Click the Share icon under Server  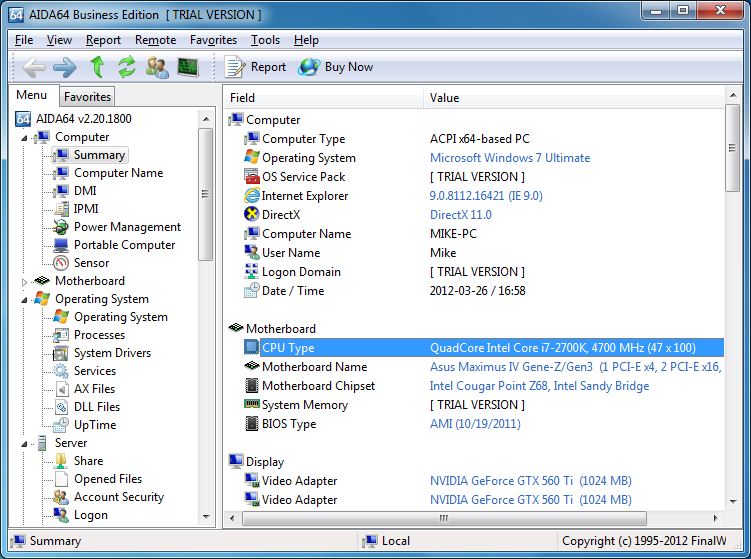pyautogui.click(x=61, y=461)
